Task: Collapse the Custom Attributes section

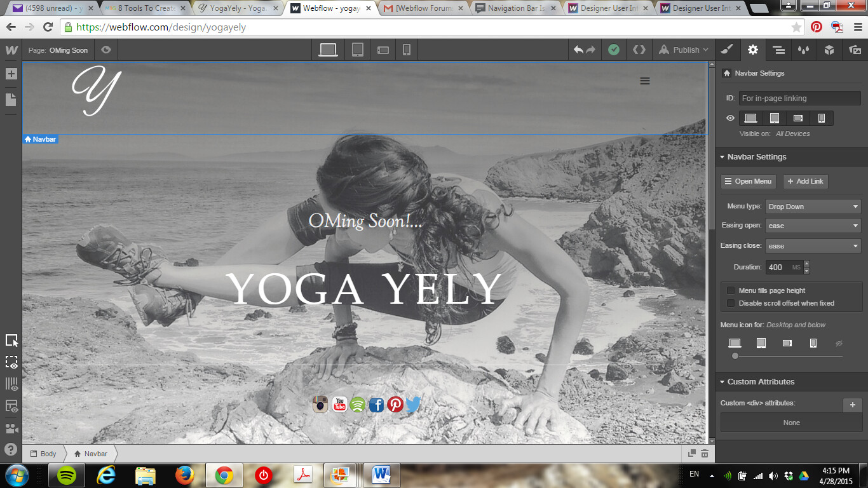Action: [x=792, y=382]
